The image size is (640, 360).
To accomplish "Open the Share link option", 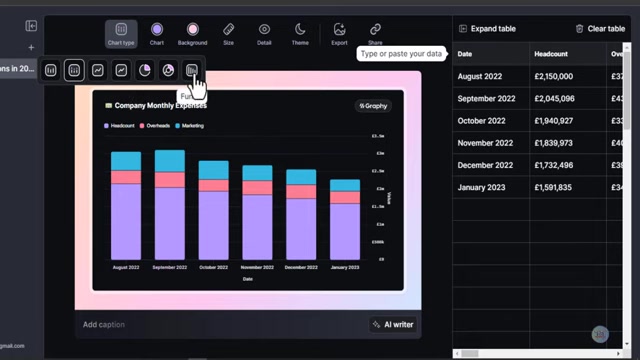I will coord(375,34).
